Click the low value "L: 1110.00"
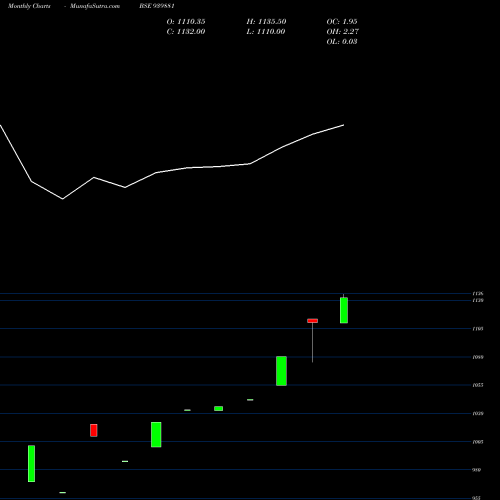Image resolution: width=500 pixels, height=500 pixels. point(265,32)
